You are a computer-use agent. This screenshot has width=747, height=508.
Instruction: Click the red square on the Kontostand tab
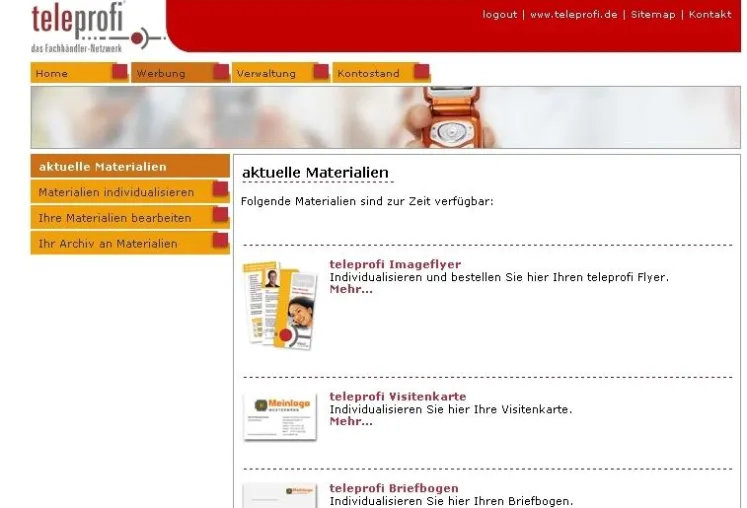click(422, 71)
